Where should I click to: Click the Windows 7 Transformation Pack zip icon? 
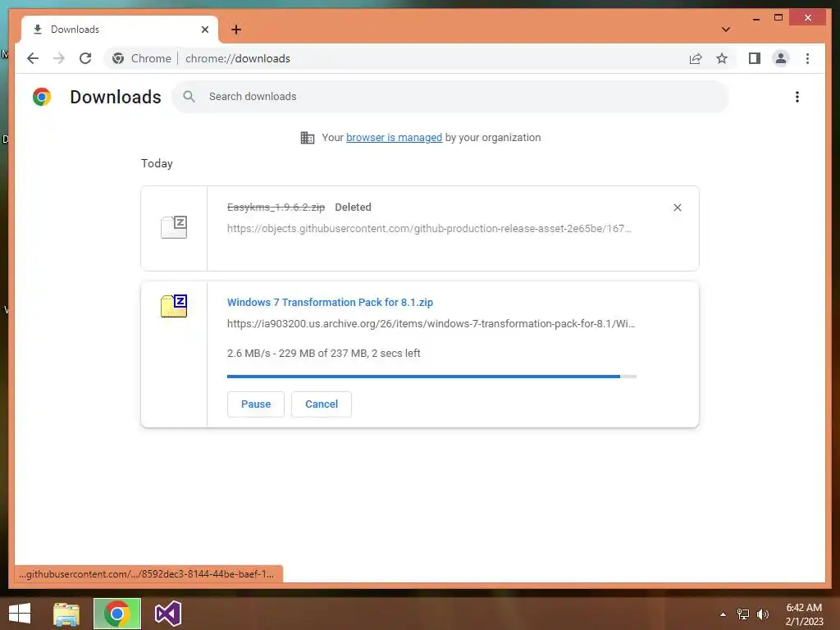click(x=174, y=306)
